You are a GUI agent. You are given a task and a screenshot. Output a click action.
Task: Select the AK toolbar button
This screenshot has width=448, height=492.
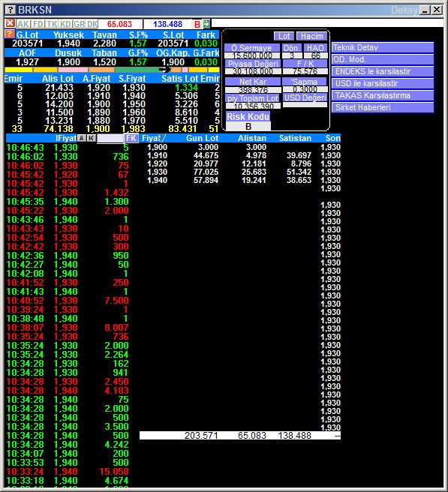pos(23,24)
